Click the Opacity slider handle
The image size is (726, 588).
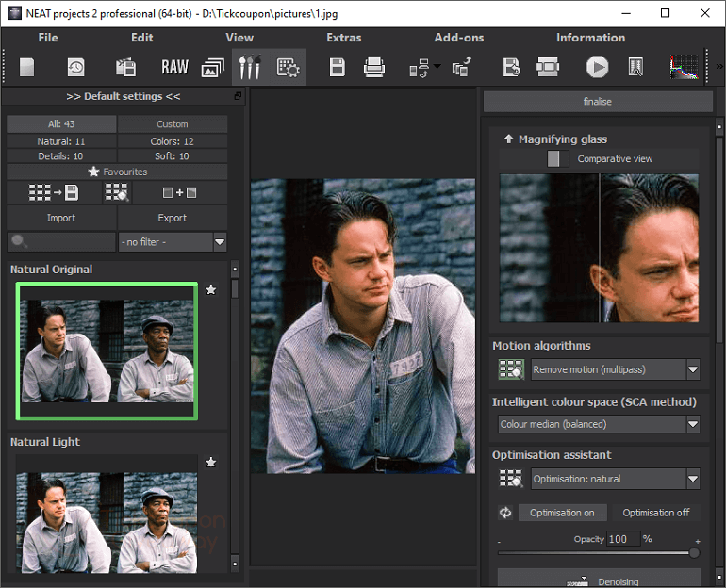[694, 553]
